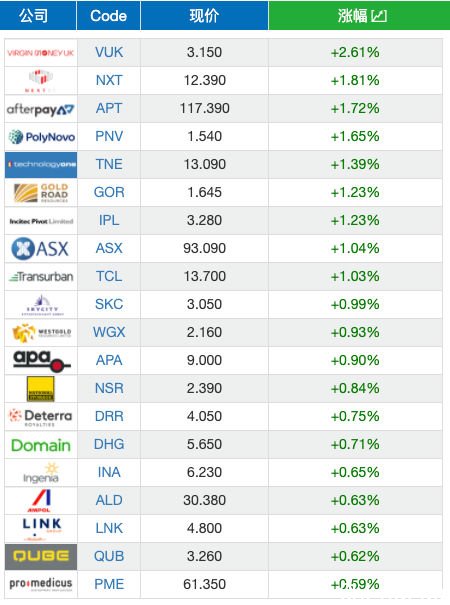Viewport: 450px width, 605px height.
Task: Select the Transurban logo
Action: [x=41, y=277]
